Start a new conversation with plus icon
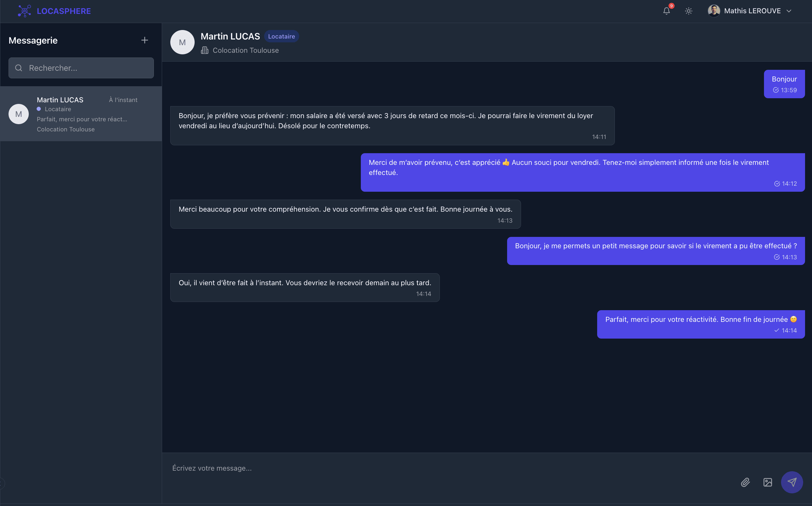The width and height of the screenshot is (812, 506). click(x=145, y=40)
